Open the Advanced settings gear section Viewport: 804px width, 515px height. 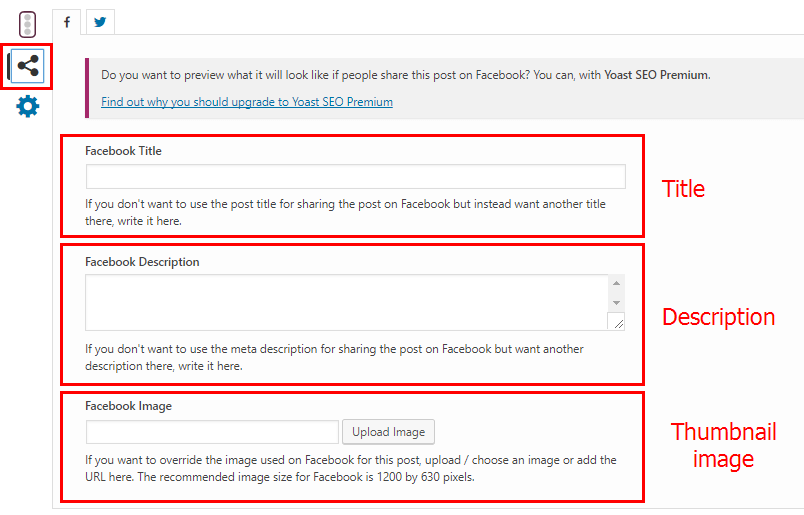[28, 107]
